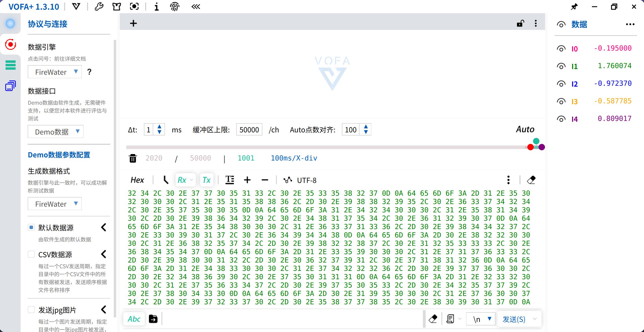Click the fingerprint icon in title bar
The height and width of the screenshot is (332, 644).
tap(174, 7)
